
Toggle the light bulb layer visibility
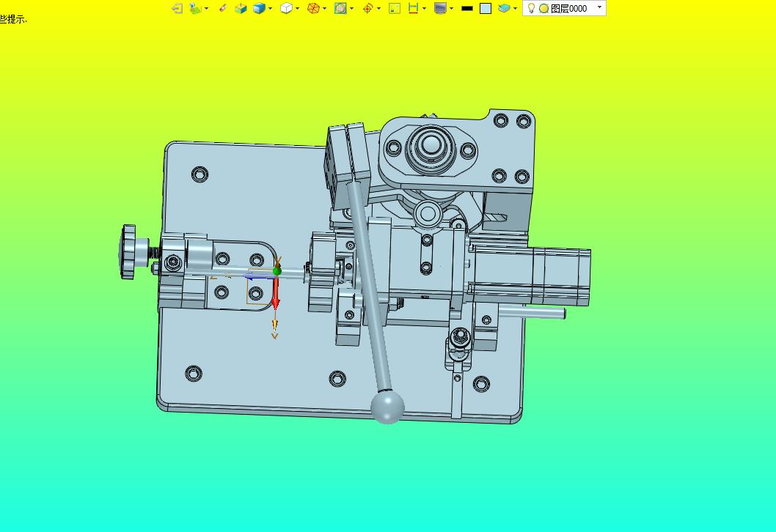[x=531, y=8]
